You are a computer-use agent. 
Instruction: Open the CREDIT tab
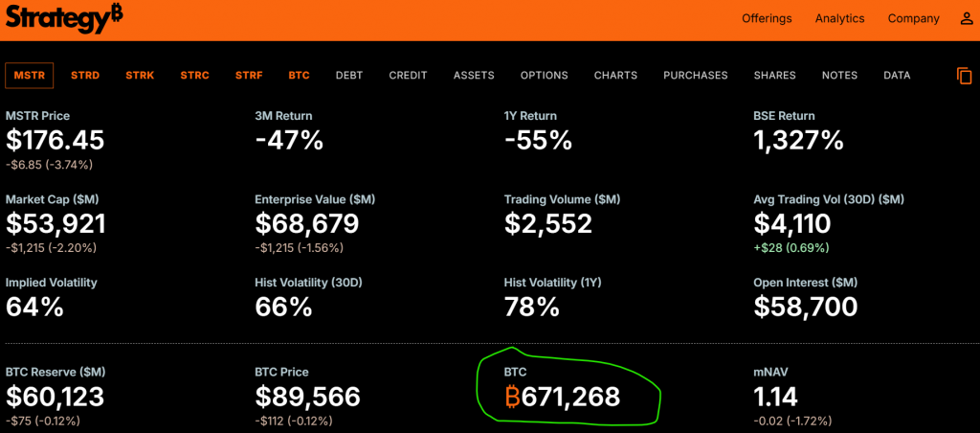tap(408, 75)
